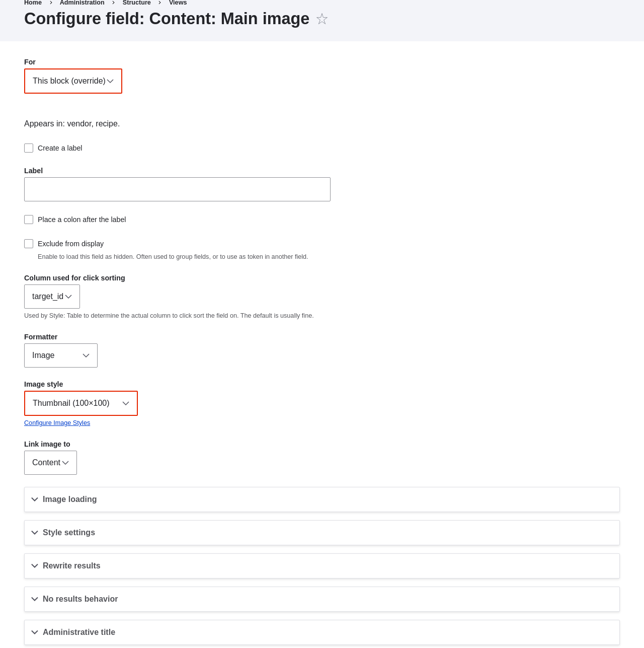This screenshot has width=644, height=648.
Task: Enable the Create a label checkbox
Action: coord(29,148)
